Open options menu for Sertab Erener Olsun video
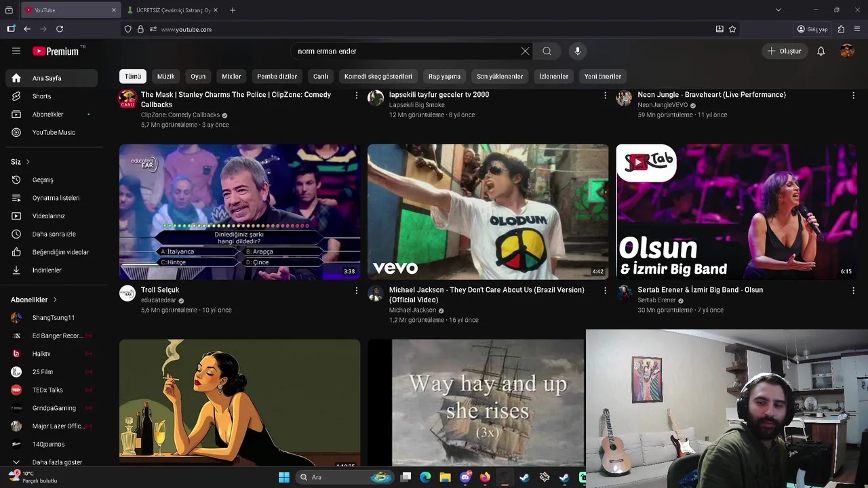Viewport: 868px width, 488px height. point(853,291)
